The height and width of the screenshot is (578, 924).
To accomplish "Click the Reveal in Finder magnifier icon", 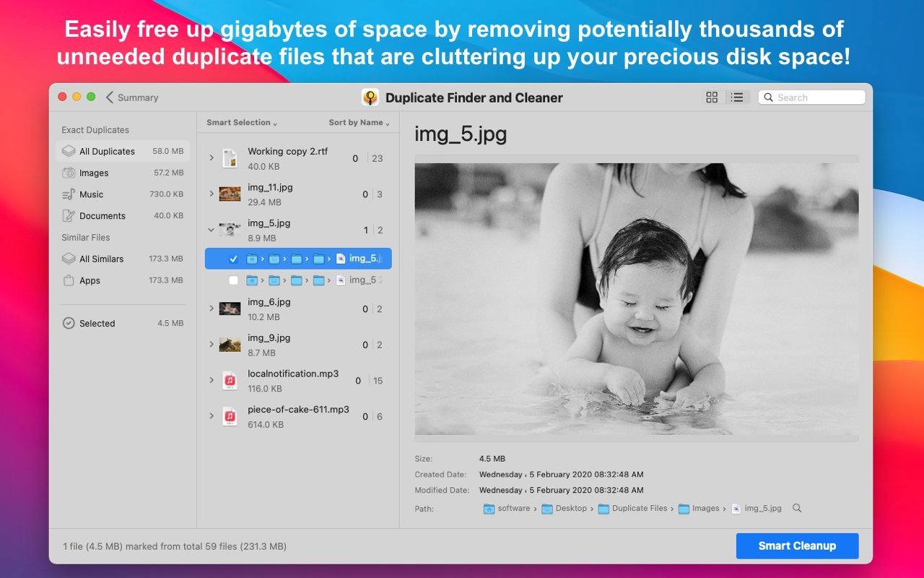I will 797,508.
